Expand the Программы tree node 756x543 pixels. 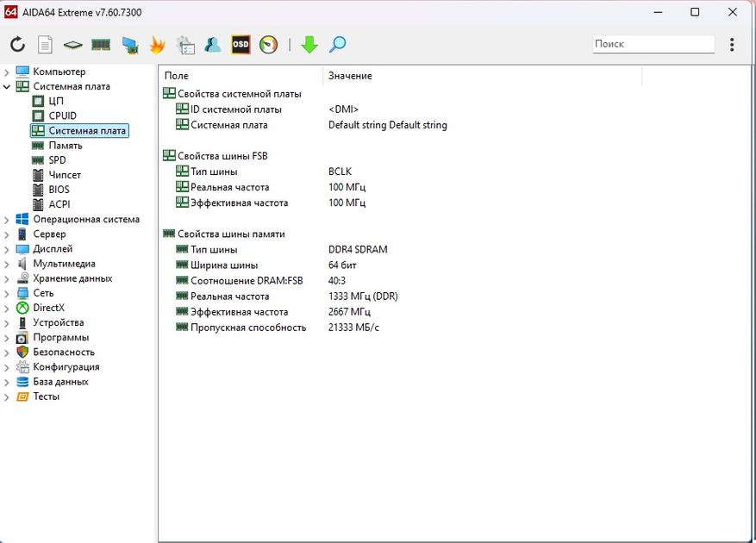[x=6, y=338]
